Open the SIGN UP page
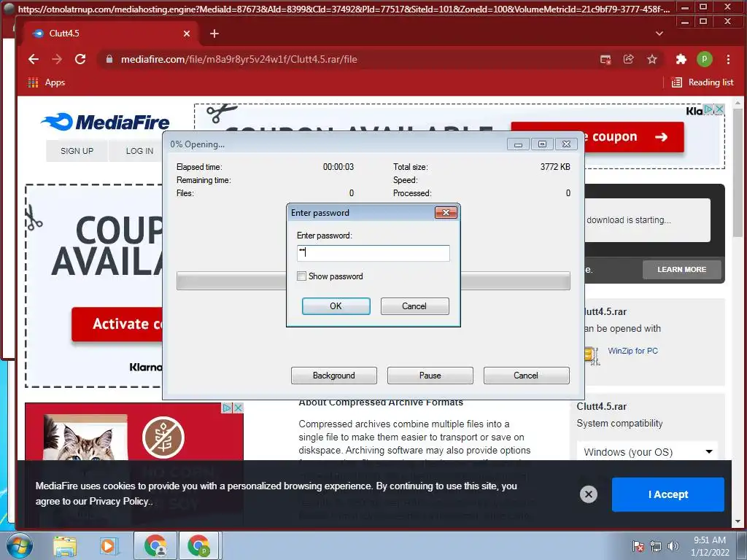 [x=77, y=151]
